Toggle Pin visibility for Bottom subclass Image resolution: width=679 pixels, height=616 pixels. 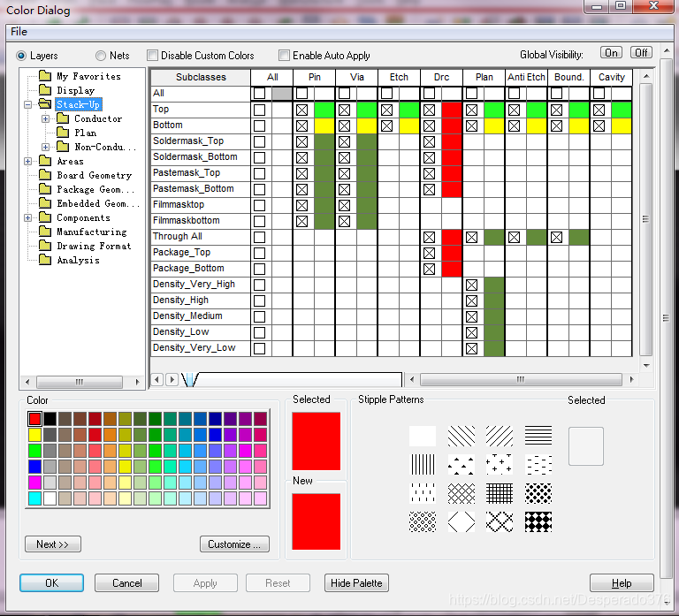click(x=301, y=126)
